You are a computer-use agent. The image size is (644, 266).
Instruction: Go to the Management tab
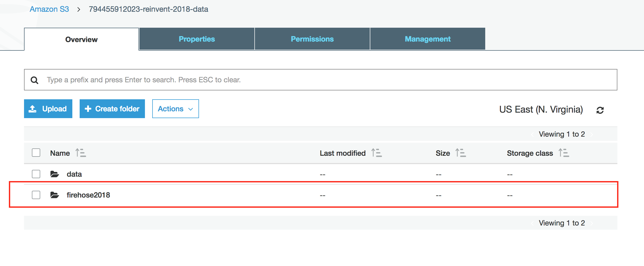click(x=428, y=39)
